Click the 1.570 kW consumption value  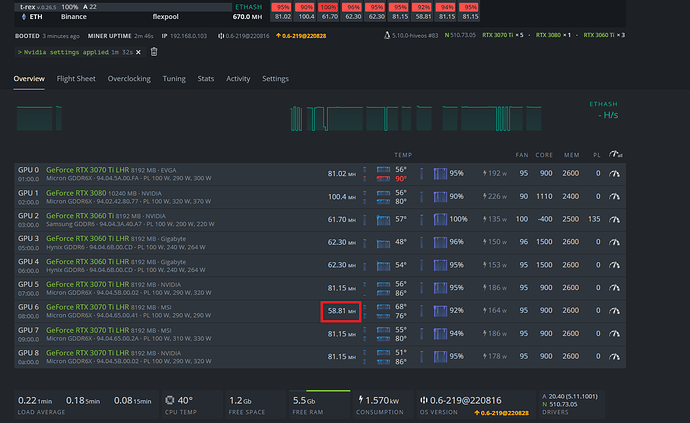382,400
